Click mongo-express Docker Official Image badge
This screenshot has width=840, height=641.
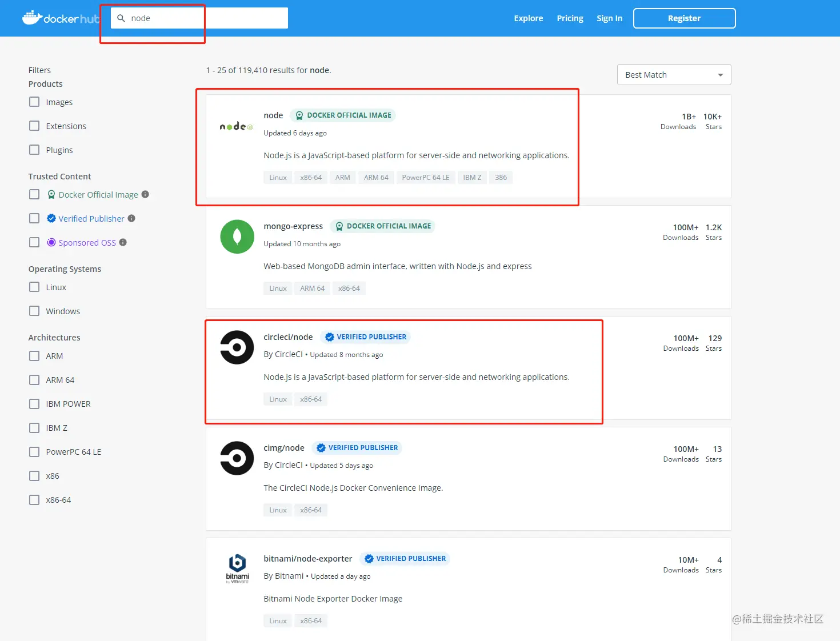coord(383,226)
